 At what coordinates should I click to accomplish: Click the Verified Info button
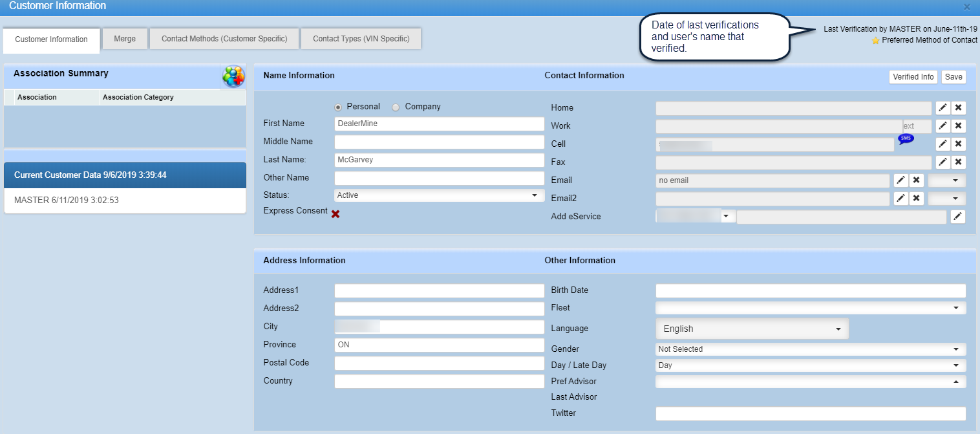coord(913,77)
